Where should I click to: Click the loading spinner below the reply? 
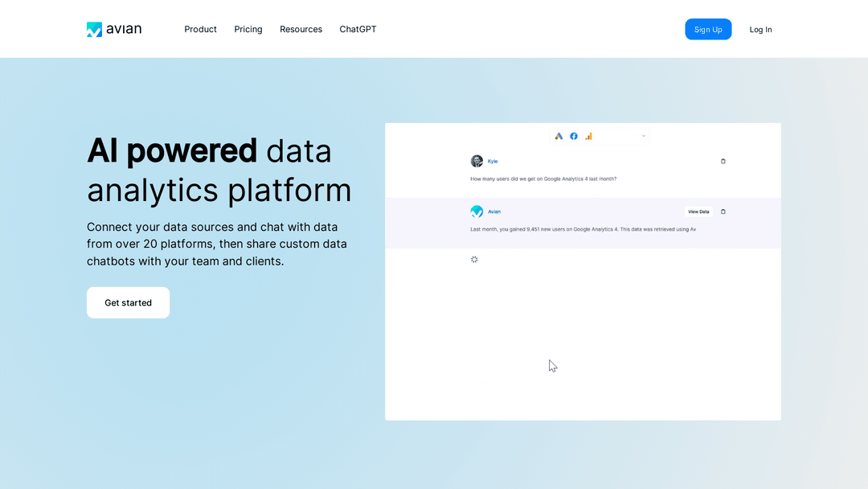[x=474, y=259]
